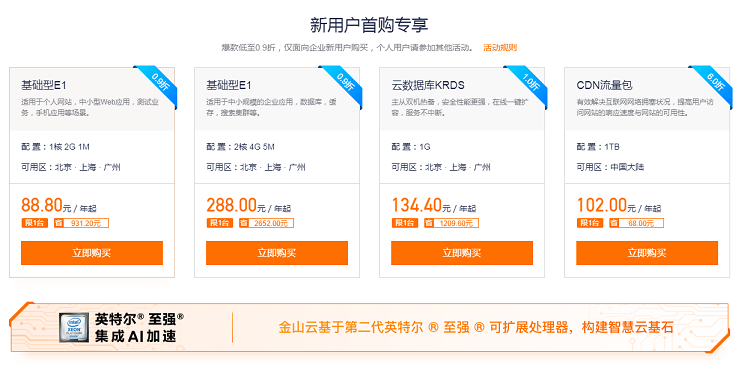
Task: Click the 1.0折 ribbon on 云数据库KRDS card
Action: coord(528,84)
